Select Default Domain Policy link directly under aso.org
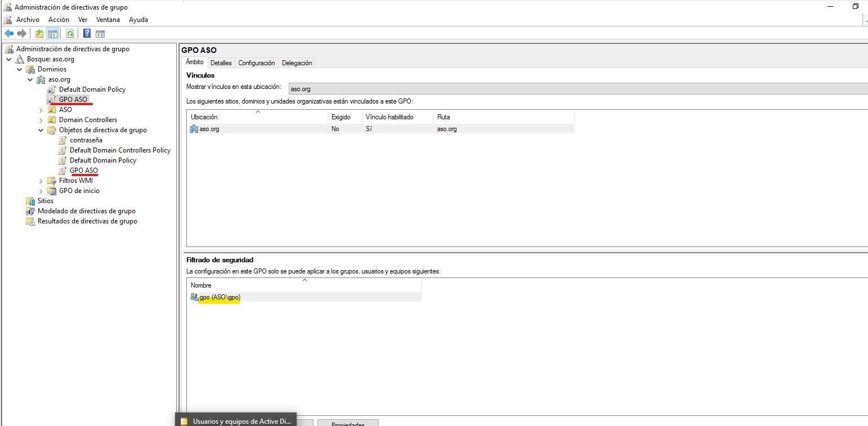The height and width of the screenshot is (426, 868). click(x=92, y=89)
